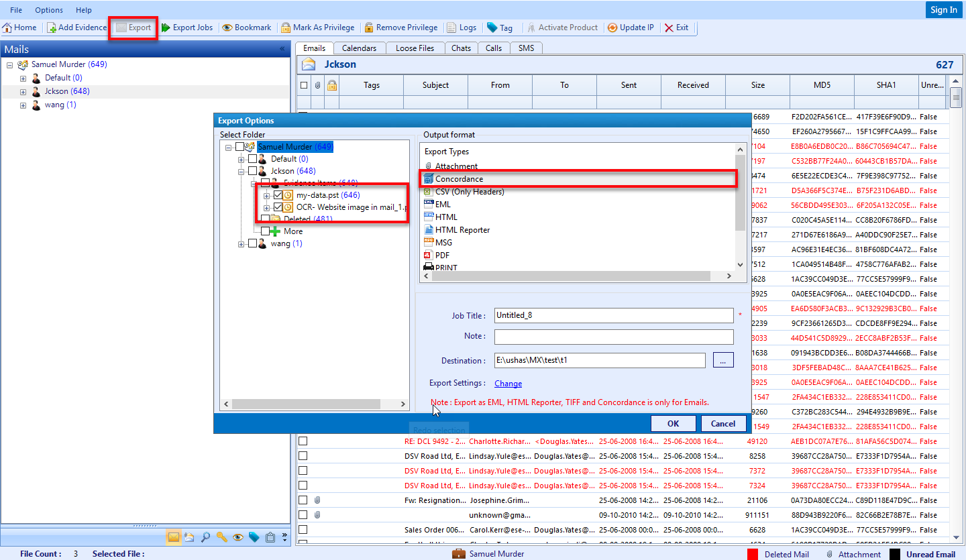Click Remove Privilege in the toolbar

click(402, 27)
